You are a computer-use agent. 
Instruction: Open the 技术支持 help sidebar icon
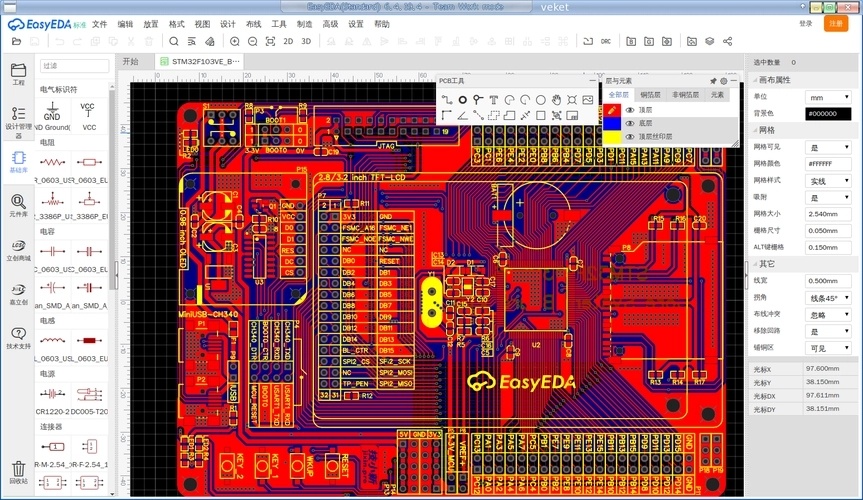point(18,338)
